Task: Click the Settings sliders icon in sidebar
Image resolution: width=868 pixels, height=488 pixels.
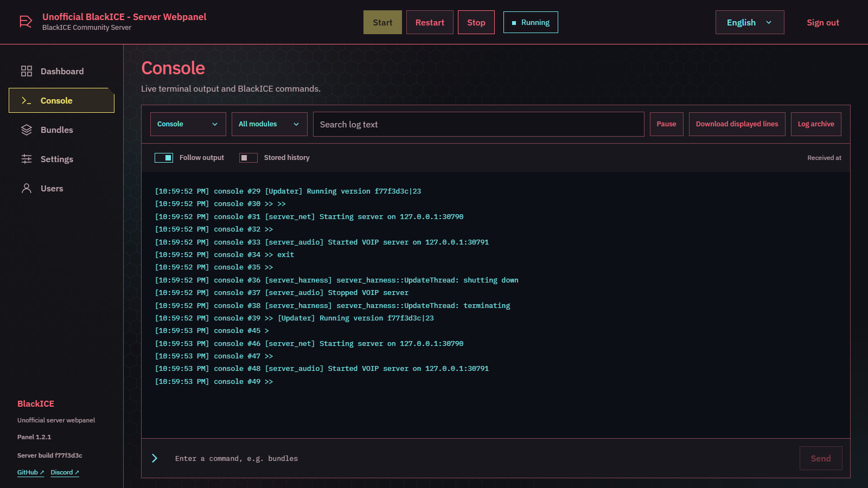Action: (27, 159)
